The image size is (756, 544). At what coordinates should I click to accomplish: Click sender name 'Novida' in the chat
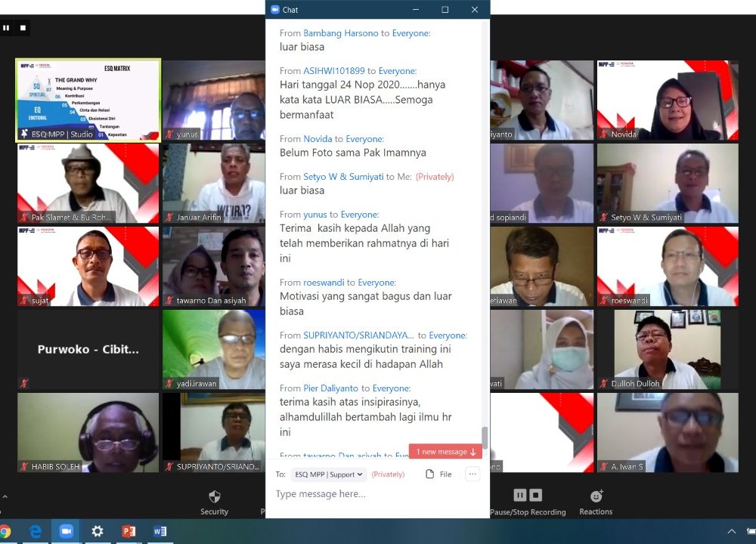318,139
